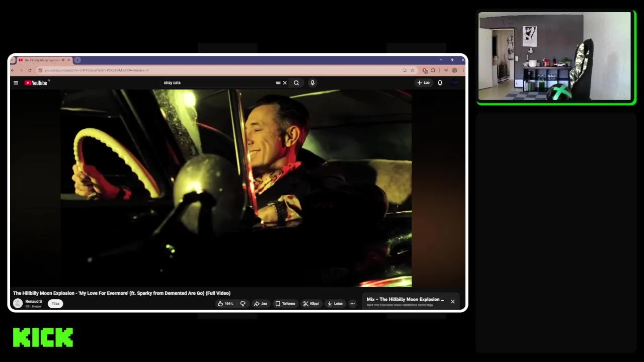Go to the YouTube home logo
644x362 pixels.
[x=36, y=83]
